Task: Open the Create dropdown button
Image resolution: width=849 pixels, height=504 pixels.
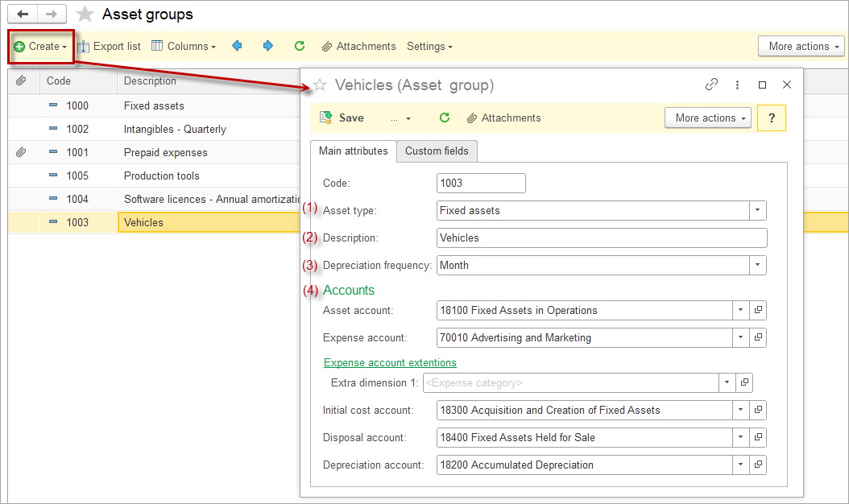Action: point(40,47)
